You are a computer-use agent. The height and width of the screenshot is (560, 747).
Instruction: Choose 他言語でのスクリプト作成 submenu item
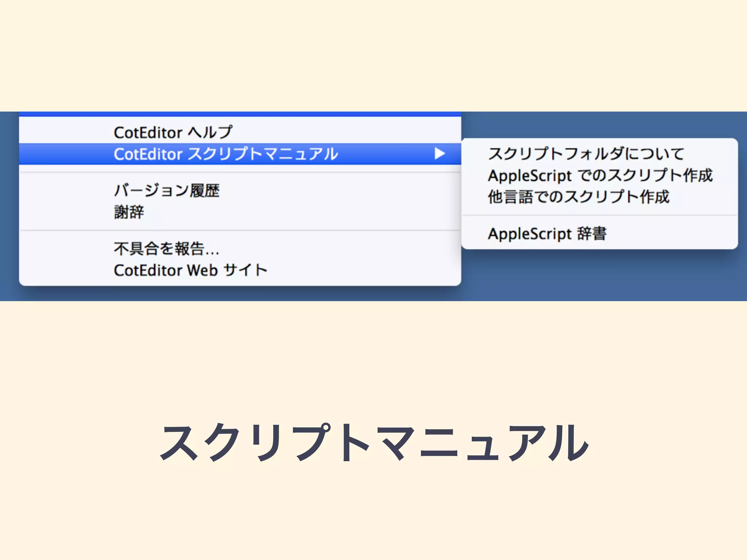[x=600, y=197]
